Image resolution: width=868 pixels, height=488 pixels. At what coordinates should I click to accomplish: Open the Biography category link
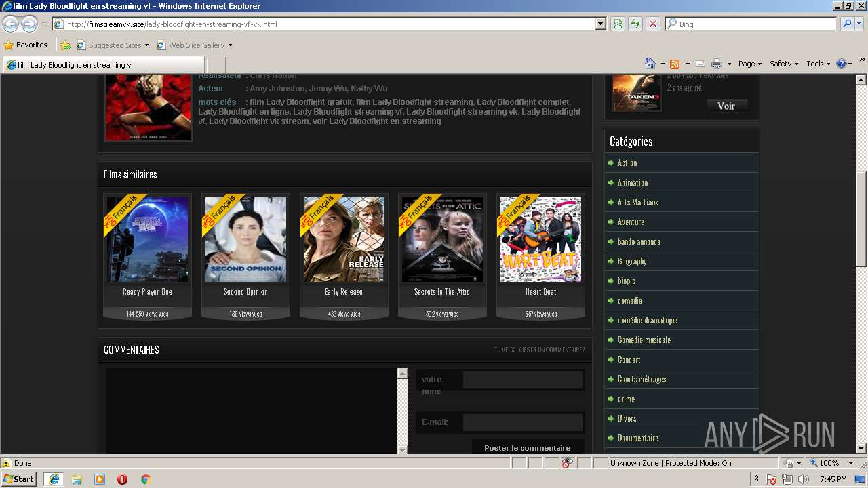[632, 262]
